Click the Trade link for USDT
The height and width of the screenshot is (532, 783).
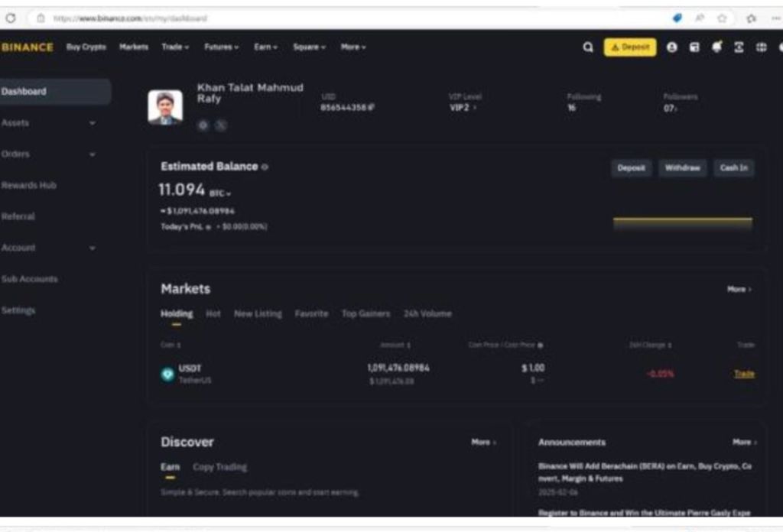pyautogui.click(x=744, y=374)
